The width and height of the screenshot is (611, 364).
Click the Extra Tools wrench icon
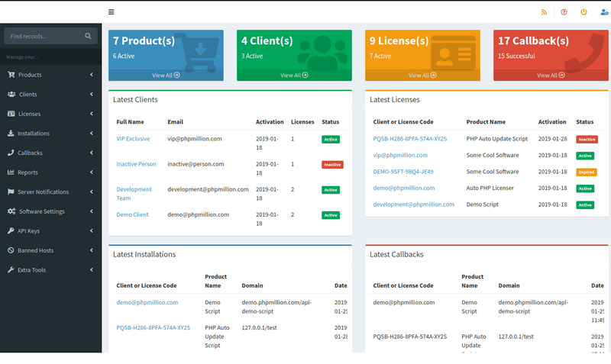coord(11,269)
